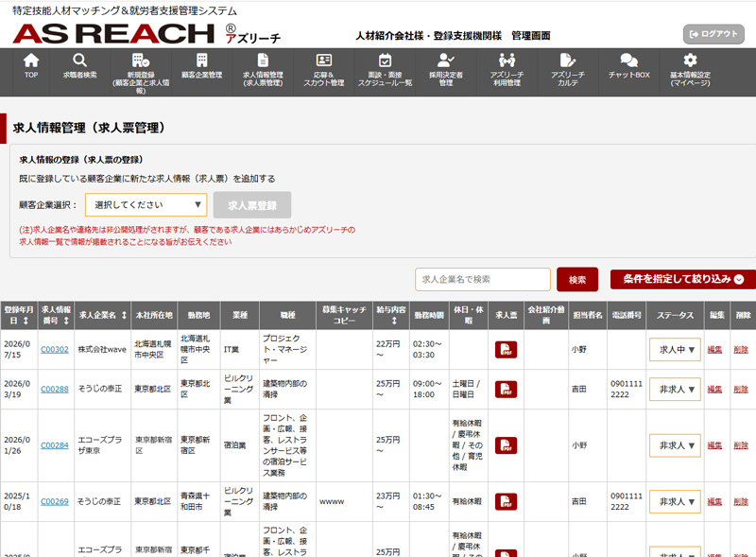Open アズリーチカルテ document-pen icon
The width and height of the screenshot is (756, 557).
pyautogui.click(x=568, y=61)
